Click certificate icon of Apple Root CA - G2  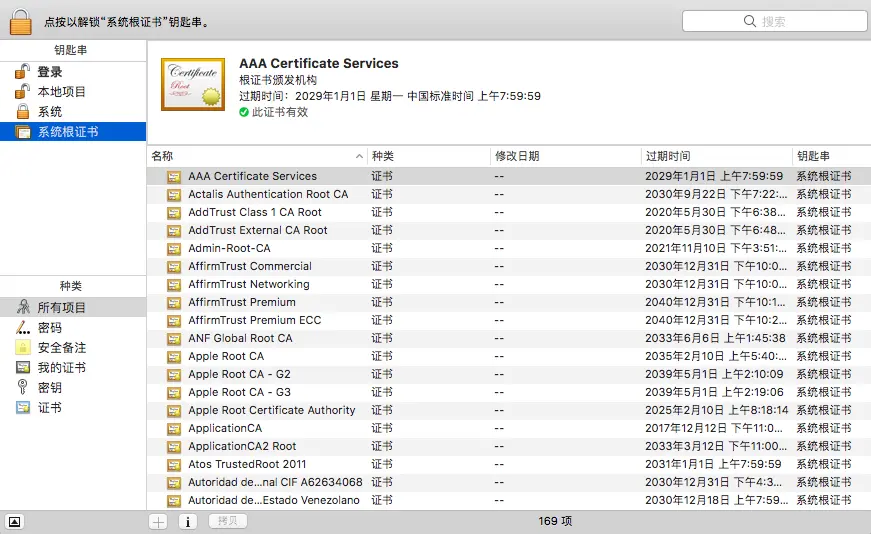tap(174, 375)
